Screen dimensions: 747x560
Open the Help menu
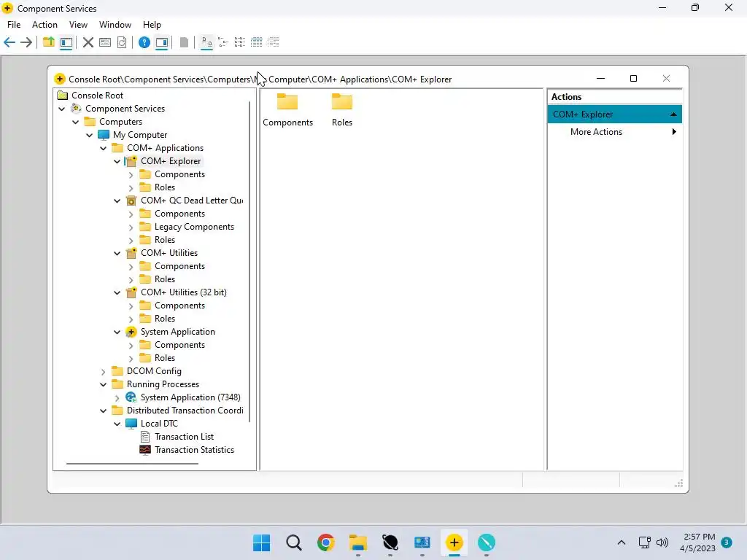152,25
